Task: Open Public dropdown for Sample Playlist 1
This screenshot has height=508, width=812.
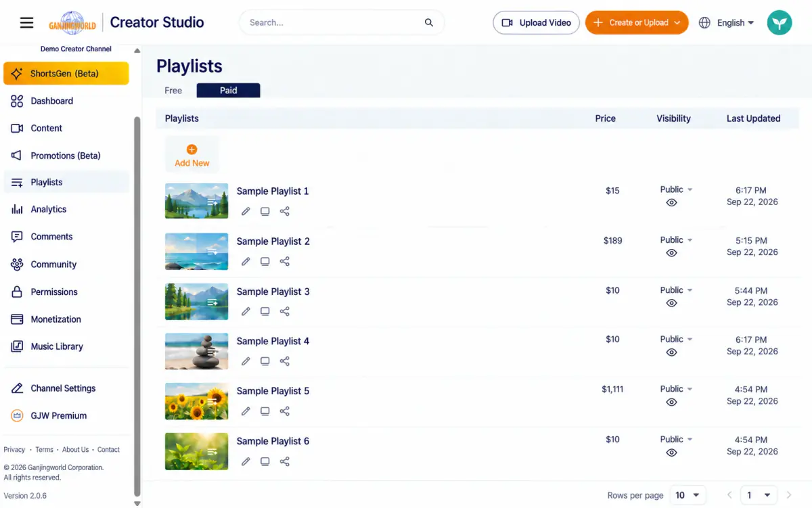Action: click(x=676, y=189)
